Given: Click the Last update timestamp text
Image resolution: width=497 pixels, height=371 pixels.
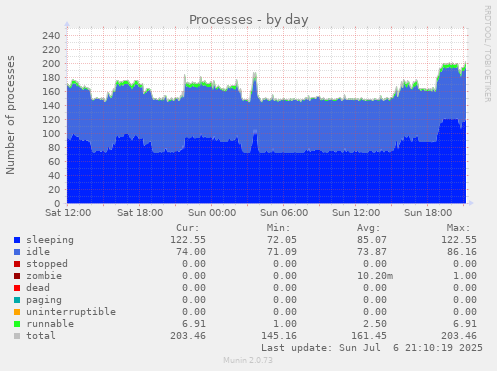Looking at the screenshot, I should point(372,348).
